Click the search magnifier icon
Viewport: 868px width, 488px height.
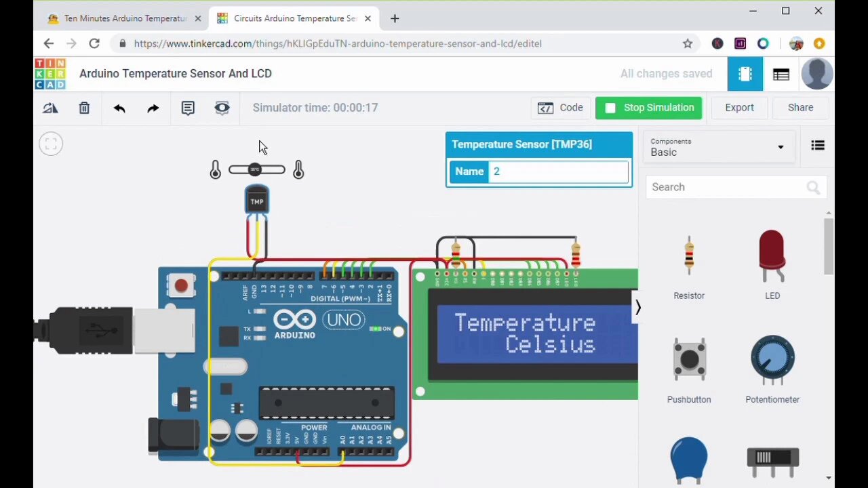[x=813, y=188]
